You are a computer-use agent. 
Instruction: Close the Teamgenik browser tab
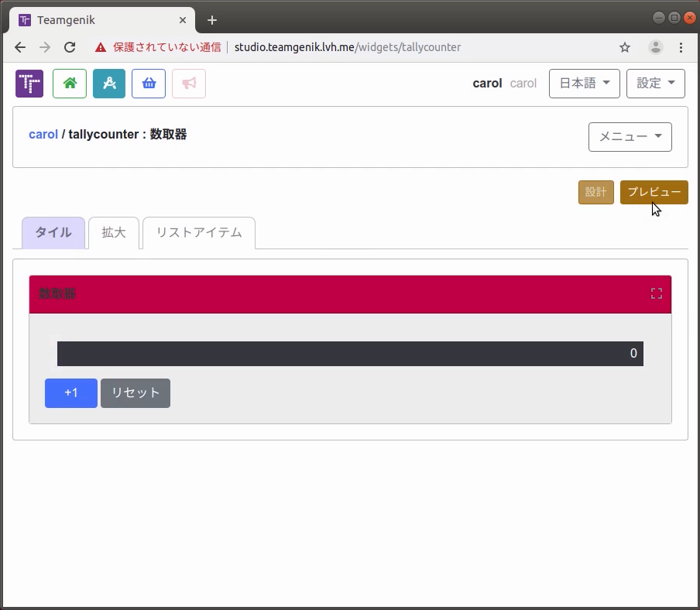tap(183, 20)
